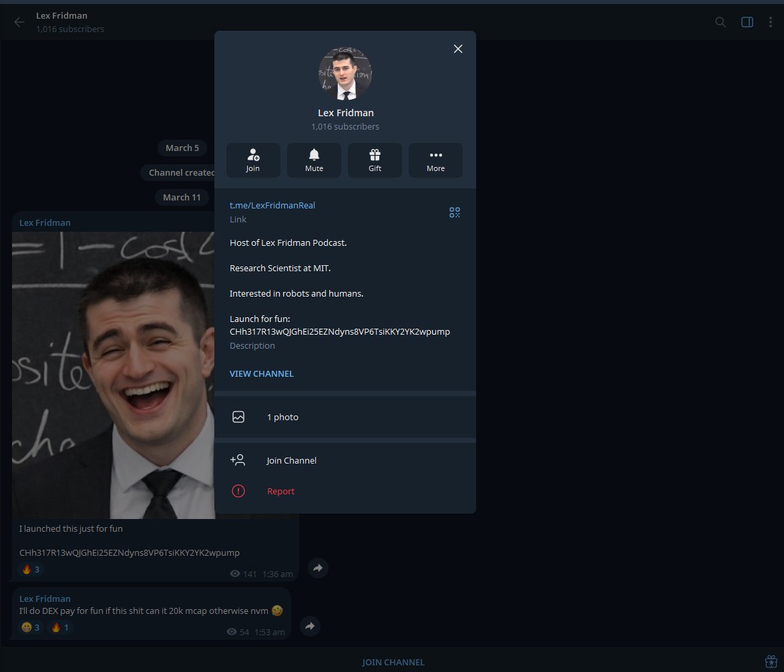The height and width of the screenshot is (672, 784).
Task: Forward the photo post with share arrow
Action: (318, 568)
